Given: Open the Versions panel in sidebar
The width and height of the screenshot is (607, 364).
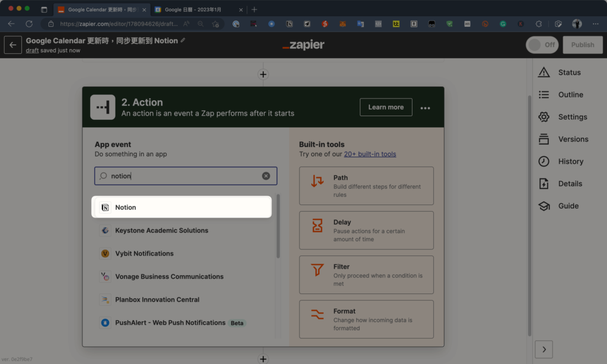Looking at the screenshot, I should pos(564,139).
